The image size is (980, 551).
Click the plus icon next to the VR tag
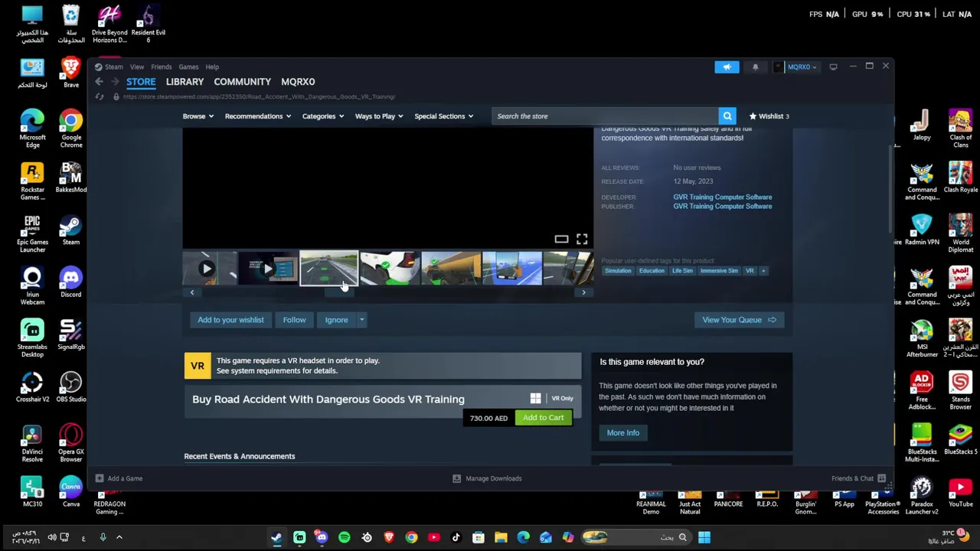click(x=763, y=271)
